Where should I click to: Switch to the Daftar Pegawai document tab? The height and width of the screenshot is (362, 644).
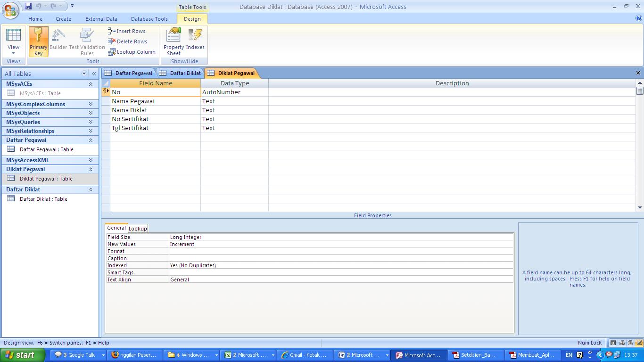click(129, 73)
